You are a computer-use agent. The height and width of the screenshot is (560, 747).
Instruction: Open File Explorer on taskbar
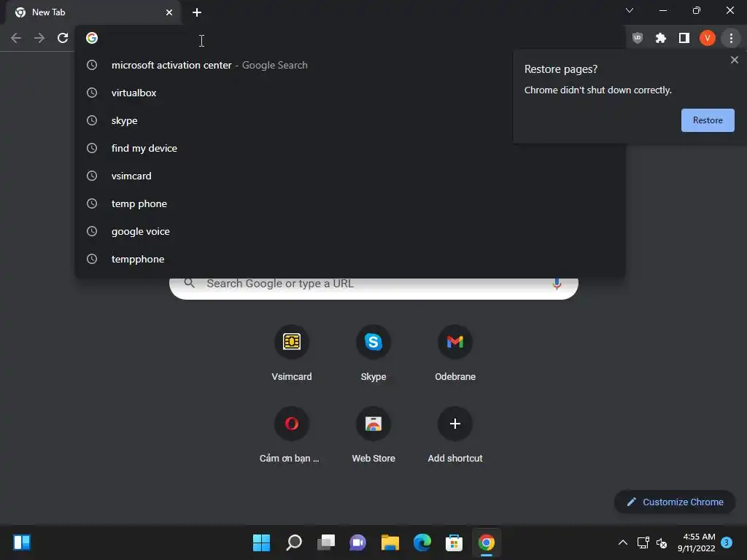[x=390, y=542]
